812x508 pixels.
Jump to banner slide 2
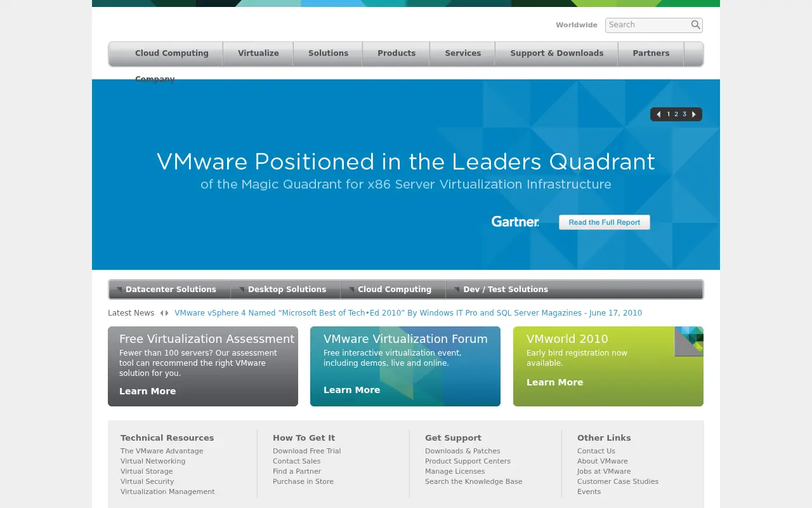[676, 114]
